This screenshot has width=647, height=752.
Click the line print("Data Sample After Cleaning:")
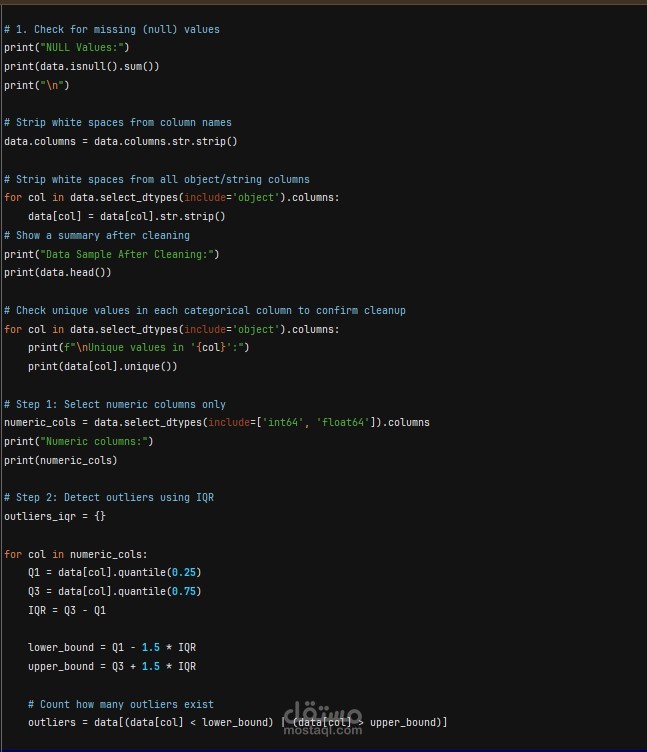pos(112,254)
